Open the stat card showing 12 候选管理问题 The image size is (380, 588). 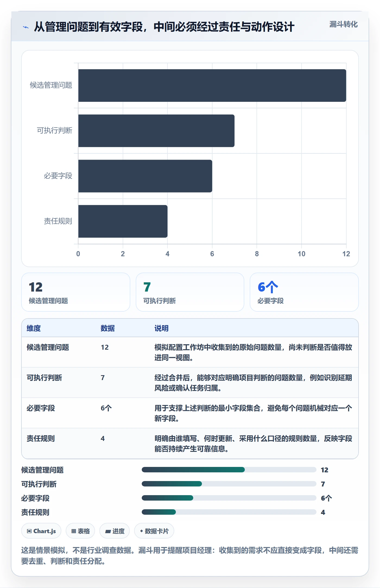[x=76, y=292]
